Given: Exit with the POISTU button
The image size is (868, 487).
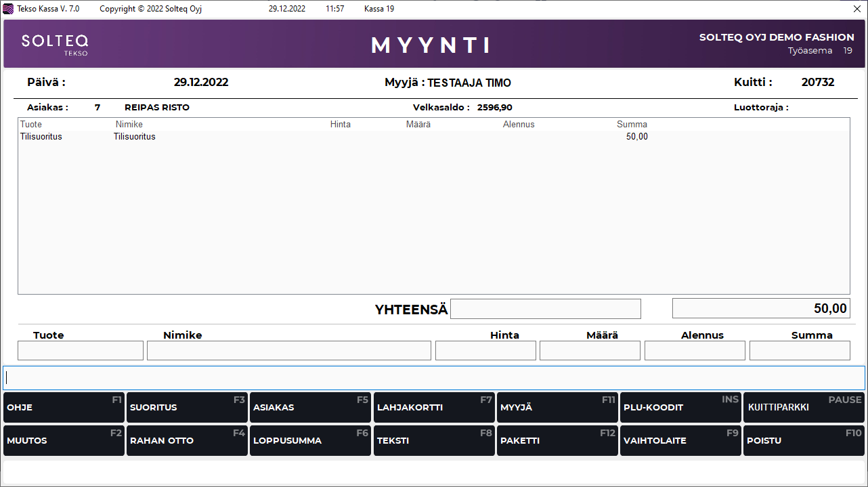Looking at the screenshot, I should click(804, 441).
